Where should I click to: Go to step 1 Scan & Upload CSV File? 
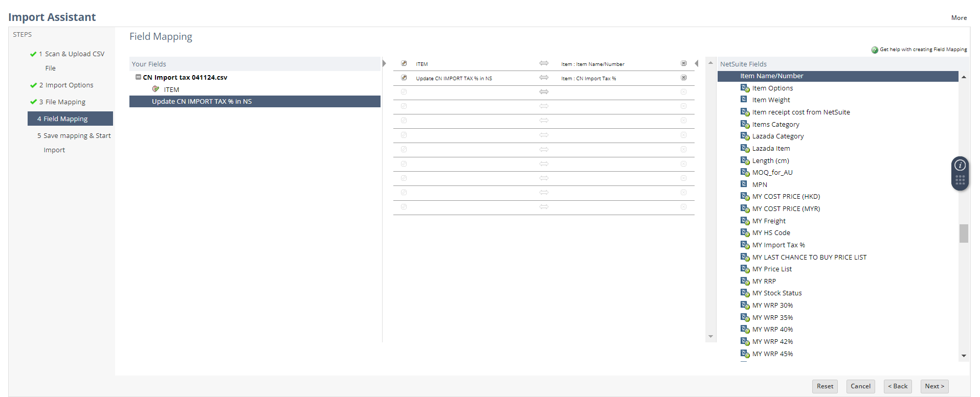click(x=71, y=61)
